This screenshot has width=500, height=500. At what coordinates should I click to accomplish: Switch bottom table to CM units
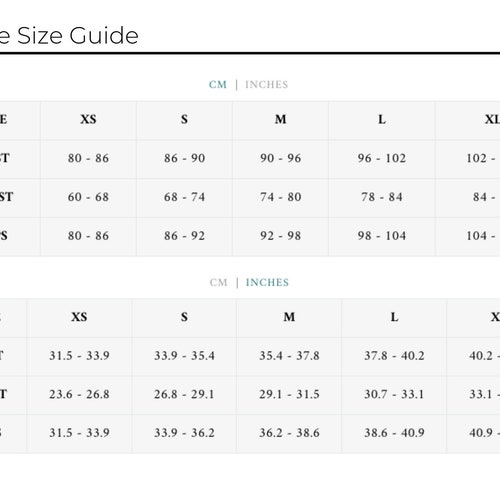coord(219,283)
